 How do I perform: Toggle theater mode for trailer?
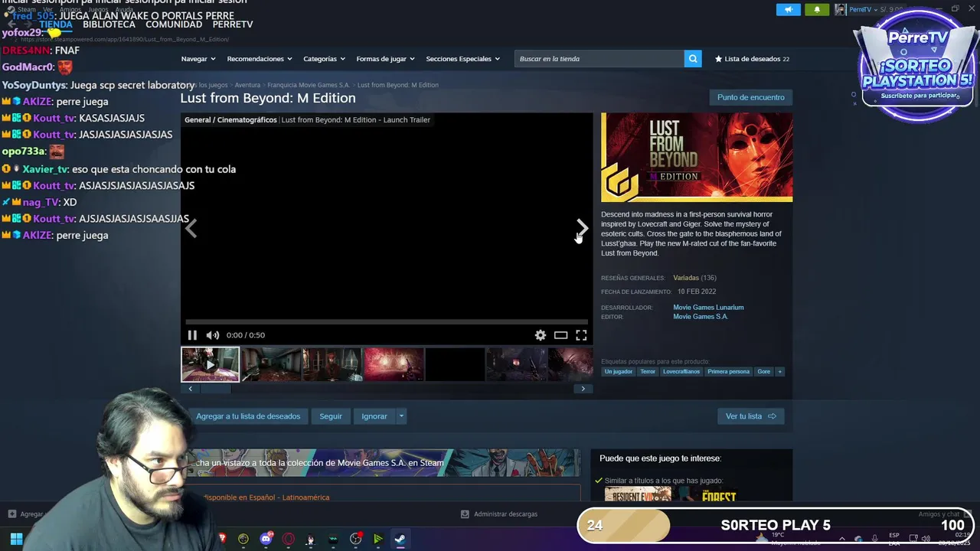(x=561, y=335)
